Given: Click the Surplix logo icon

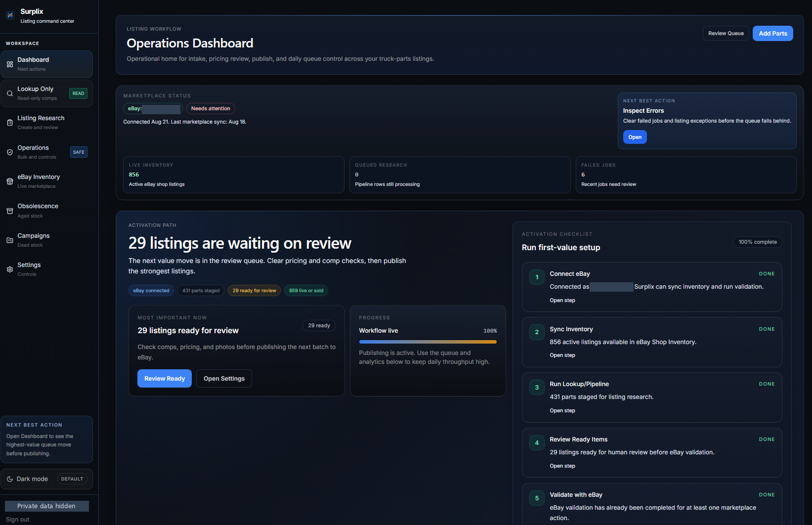Looking at the screenshot, I should click(10, 15).
